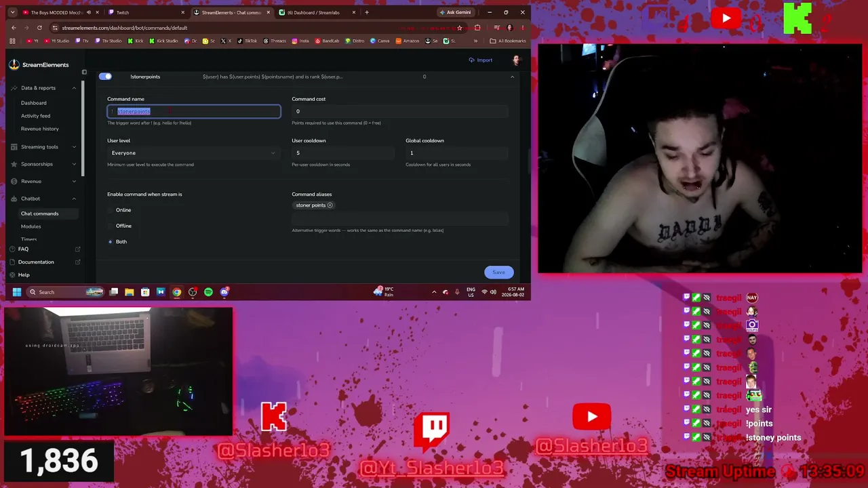The width and height of the screenshot is (868, 488).
Task: Open File Explorer from the taskbar
Action: pyautogui.click(x=130, y=292)
